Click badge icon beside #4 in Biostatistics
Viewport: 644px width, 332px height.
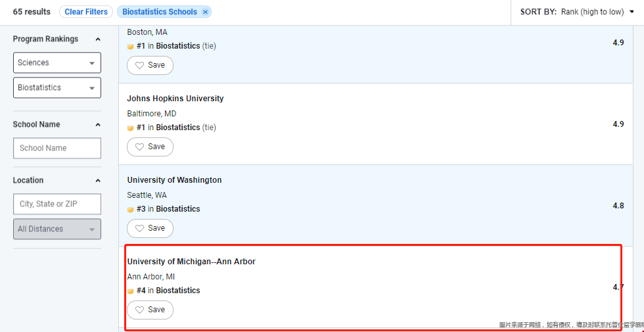click(x=131, y=291)
